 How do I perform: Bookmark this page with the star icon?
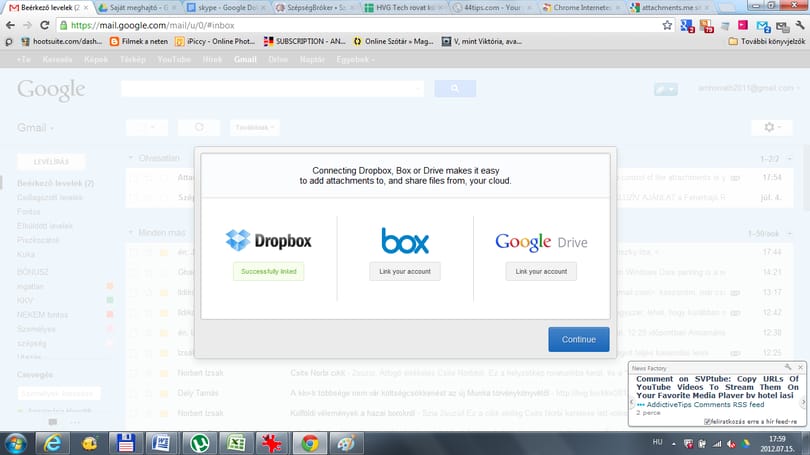tap(667, 25)
